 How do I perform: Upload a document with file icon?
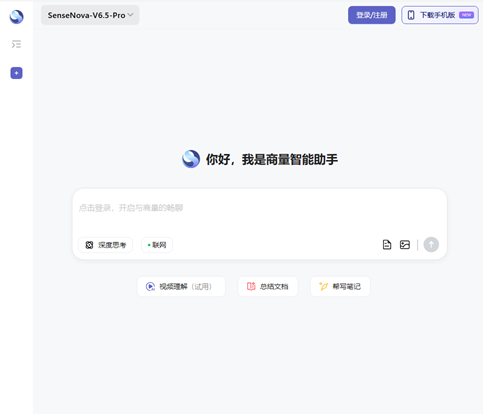coord(387,245)
